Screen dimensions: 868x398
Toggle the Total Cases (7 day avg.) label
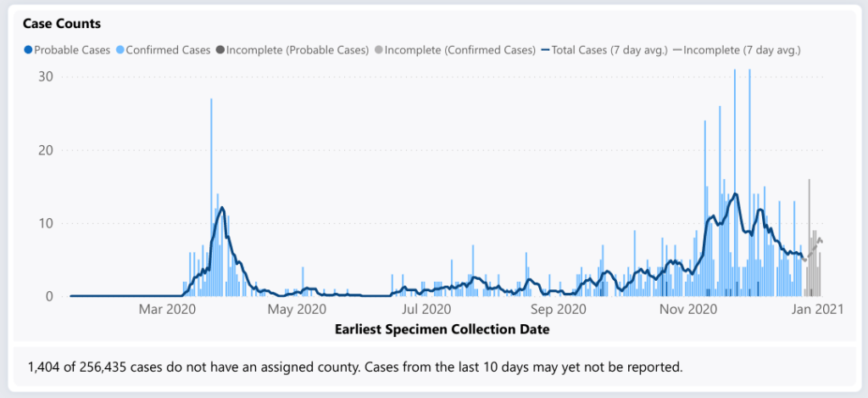click(609, 50)
